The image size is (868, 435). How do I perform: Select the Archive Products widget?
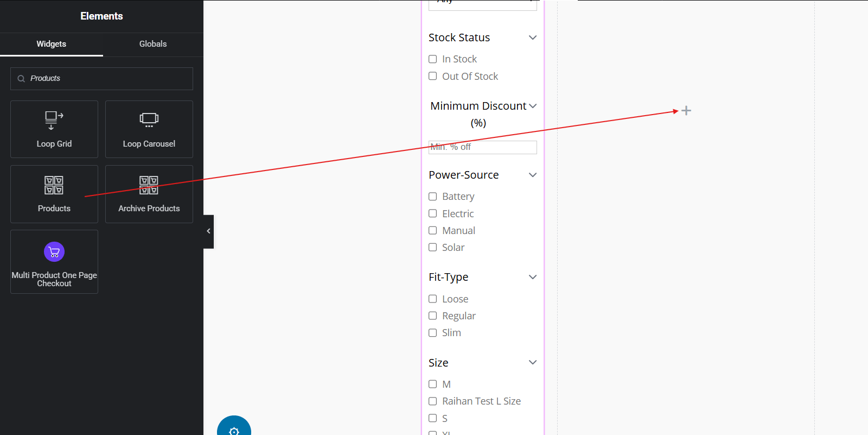pos(149,194)
